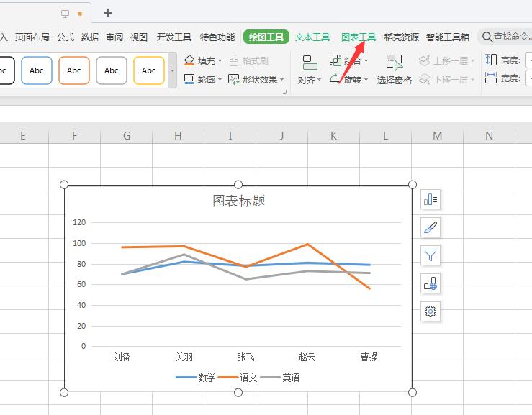
Task: Open the 数据 tab
Action: click(89, 37)
